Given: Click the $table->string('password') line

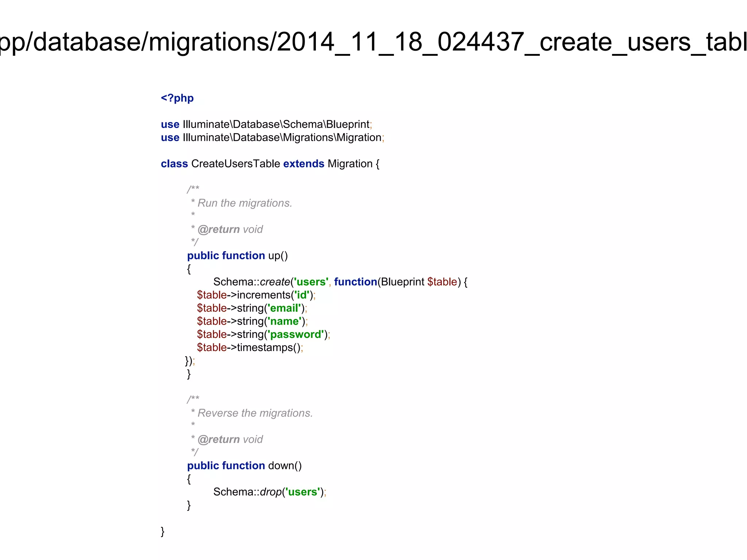Looking at the screenshot, I should coord(264,334).
